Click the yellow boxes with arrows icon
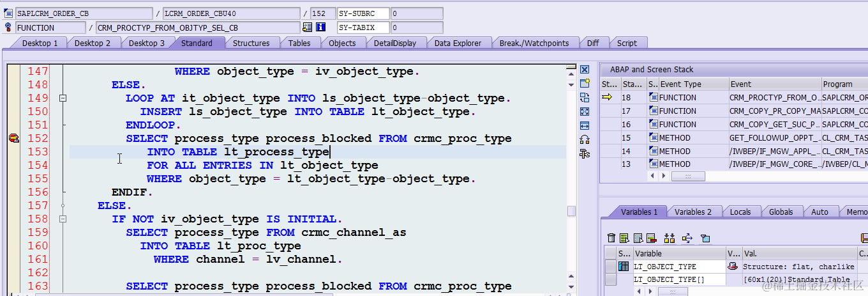The image size is (868, 296). tap(670, 238)
